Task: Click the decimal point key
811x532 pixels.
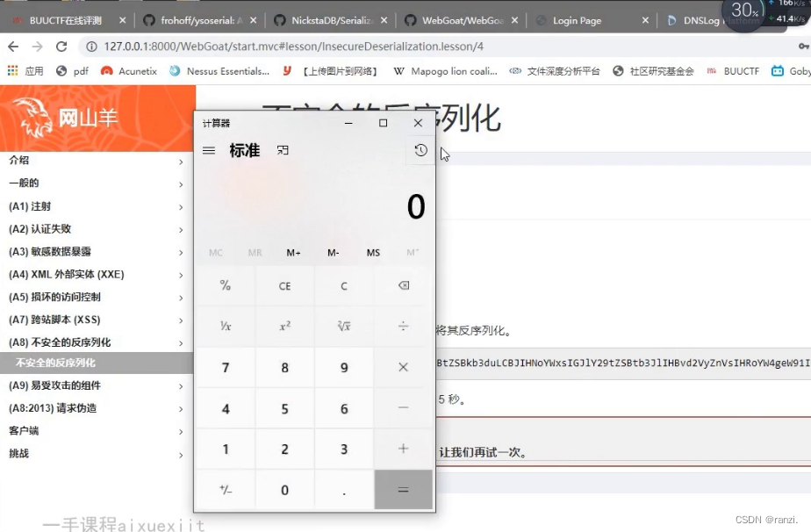Action: pos(344,490)
